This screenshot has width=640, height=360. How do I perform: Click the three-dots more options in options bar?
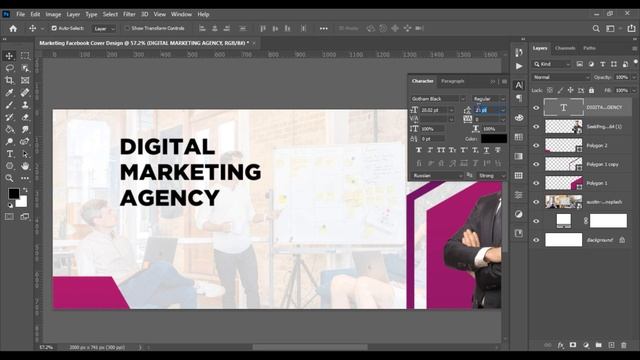click(324, 28)
